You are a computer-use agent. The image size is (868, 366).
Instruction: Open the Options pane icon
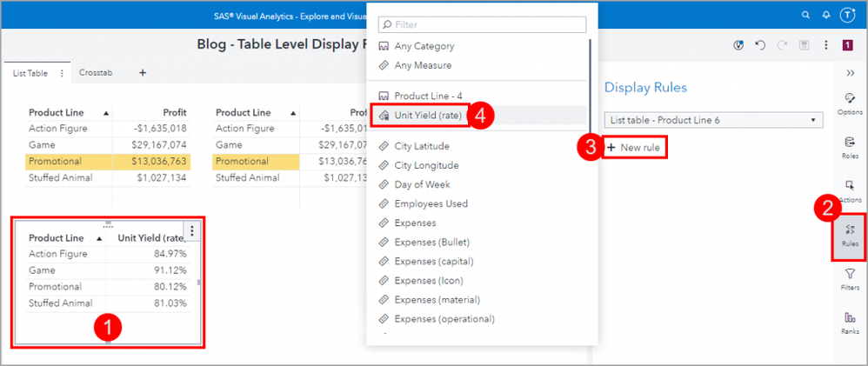tap(850, 103)
